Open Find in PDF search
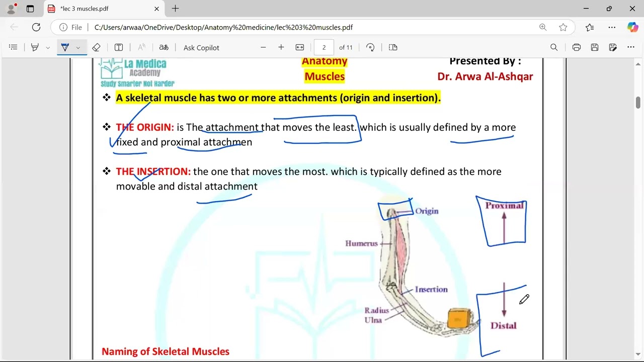The image size is (644, 362). [554, 47]
